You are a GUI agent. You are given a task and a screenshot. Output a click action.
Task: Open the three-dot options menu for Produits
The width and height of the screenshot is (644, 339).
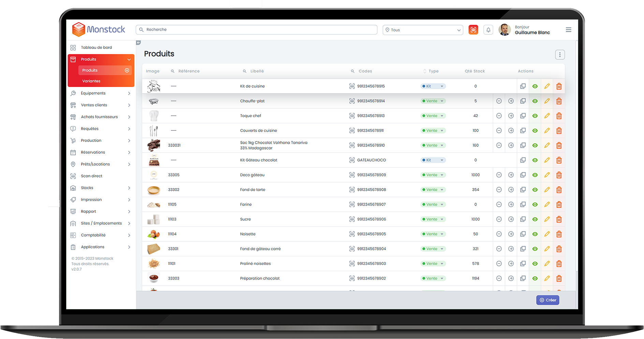pos(560,55)
